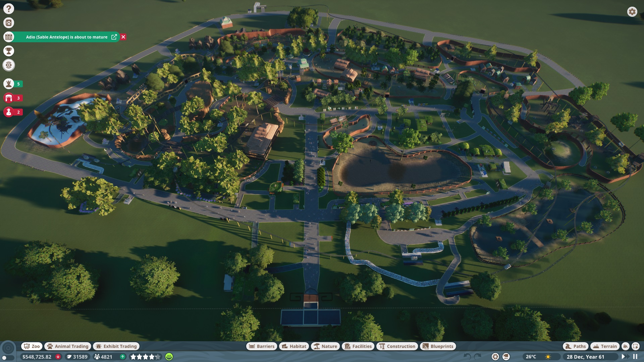Click the guest count icon 4821
This screenshot has width=644, height=362.
[104, 357]
